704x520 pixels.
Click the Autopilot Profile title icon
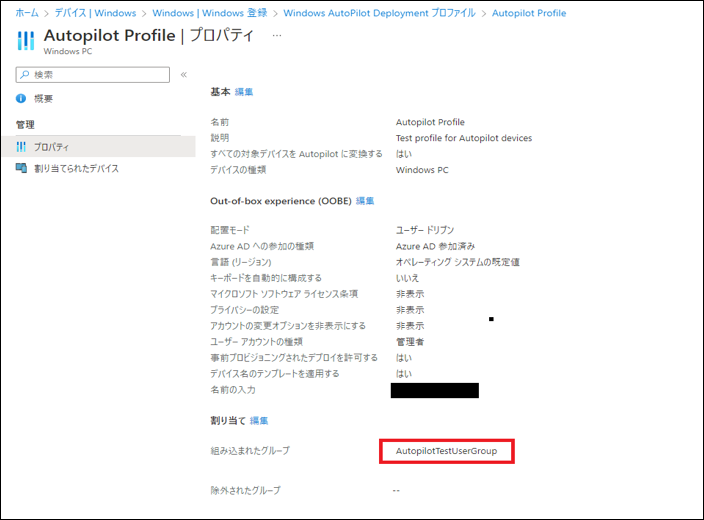(26, 41)
